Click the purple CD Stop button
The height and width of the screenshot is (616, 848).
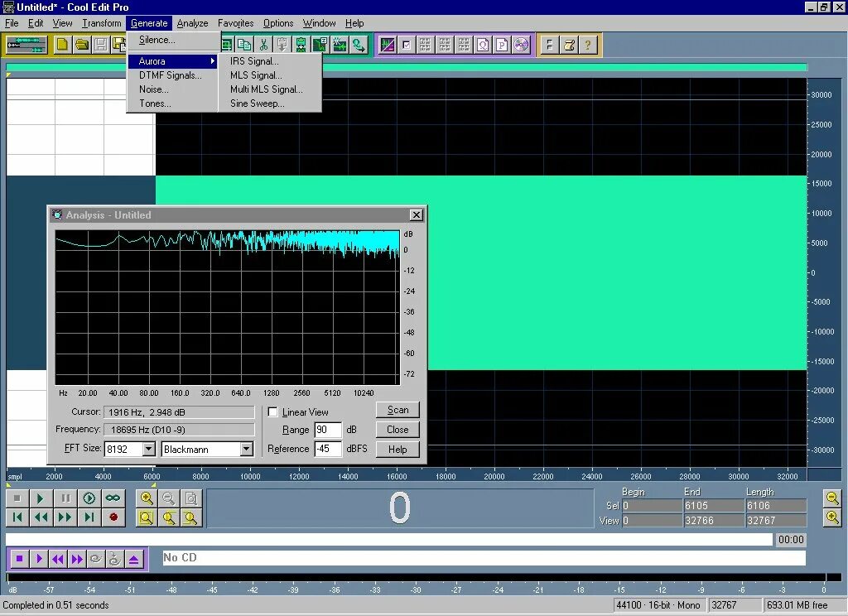(x=20, y=559)
